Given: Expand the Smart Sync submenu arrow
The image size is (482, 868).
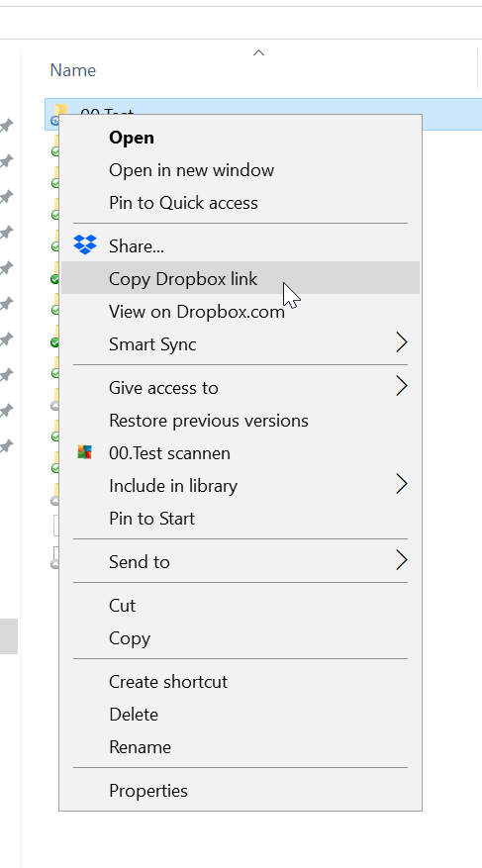Looking at the screenshot, I should click(402, 342).
